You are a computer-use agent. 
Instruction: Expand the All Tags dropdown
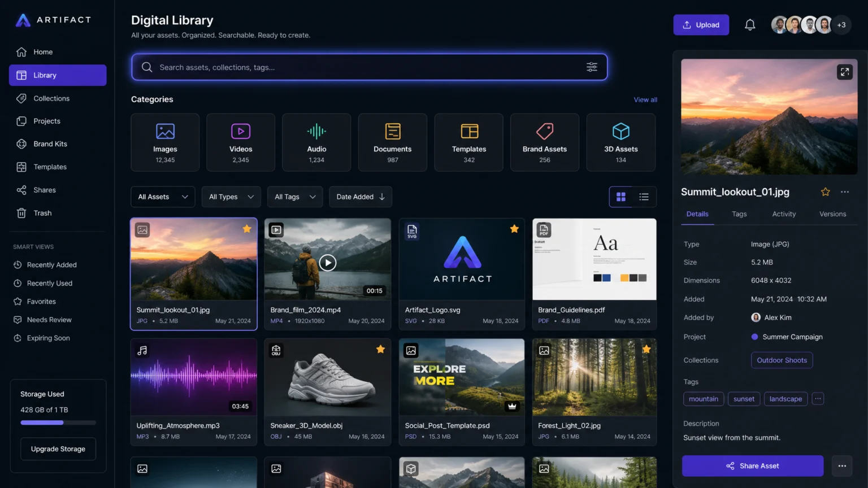pos(295,197)
